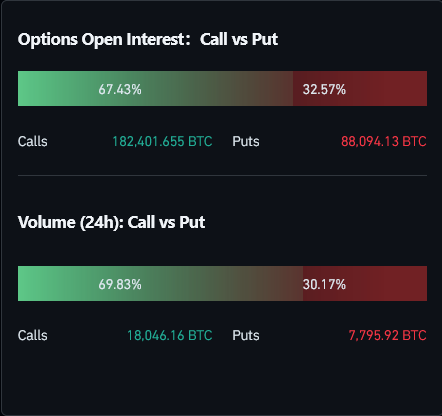Click the 18,046.16 BTC volume value
Image resolution: width=442 pixels, height=416 pixels.
170,335
